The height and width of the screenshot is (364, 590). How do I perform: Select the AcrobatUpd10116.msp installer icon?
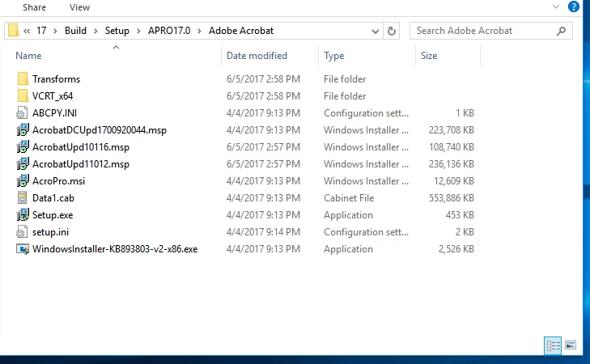(x=23, y=146)
